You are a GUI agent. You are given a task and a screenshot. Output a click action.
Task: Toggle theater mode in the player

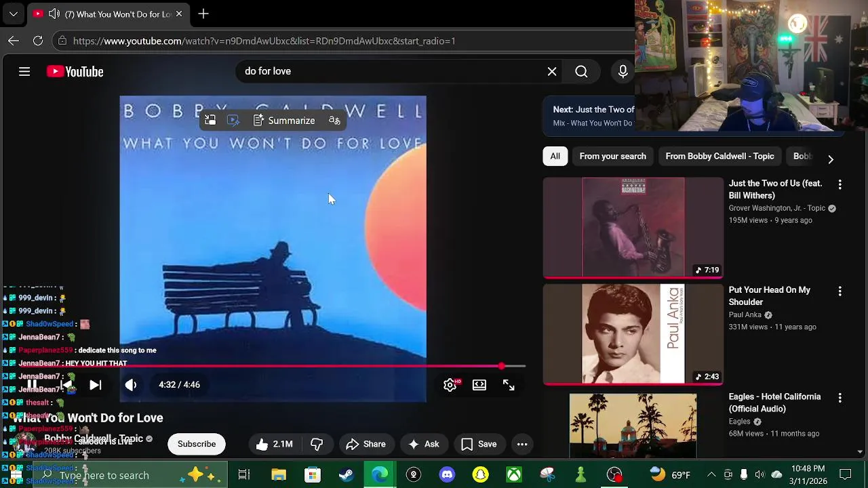[479, 385]
